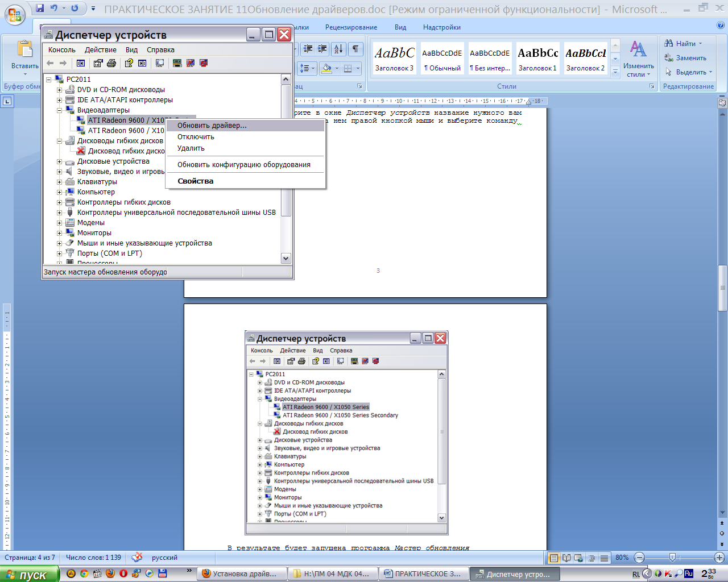Click Word Office button

pyautogui.click(x=15, y=15)
